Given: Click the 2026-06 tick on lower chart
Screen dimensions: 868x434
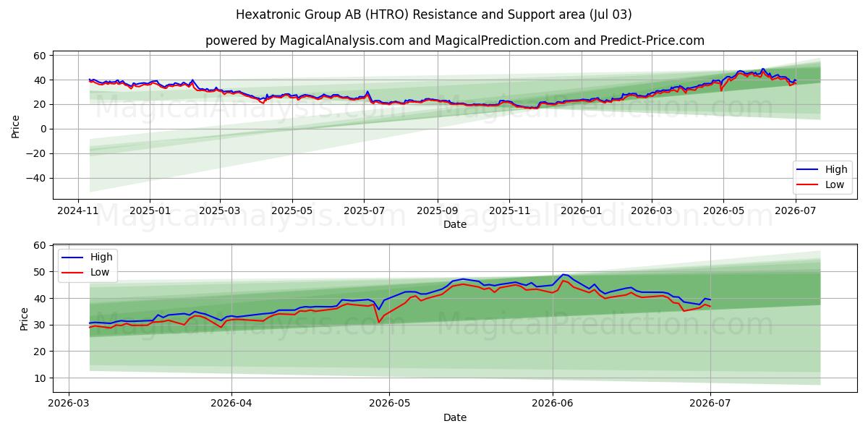Looking at the screenshot, I should [553, 404].
